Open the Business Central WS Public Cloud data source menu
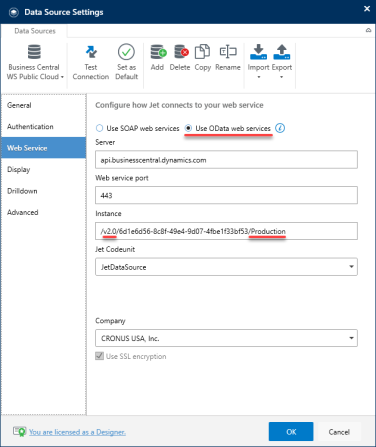The width and height of the screenshot is (376, 447). click(34, 63)
